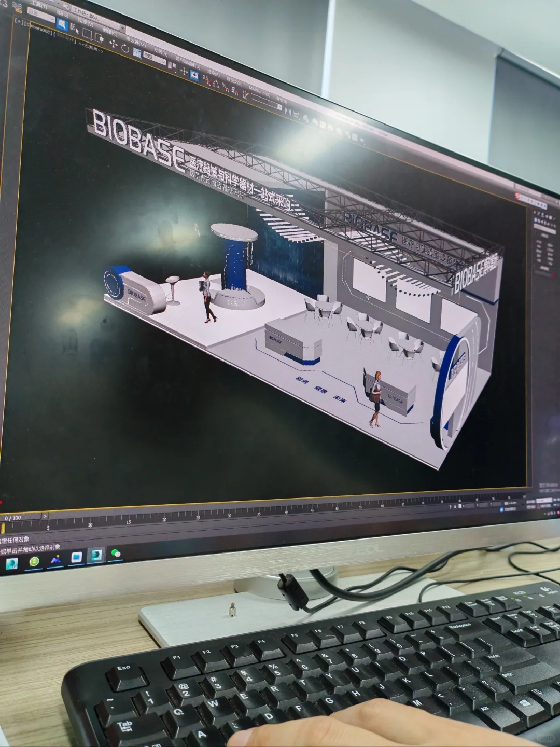This screenshot has height=747, width=560.
Task: Open the 渲染(R) menu
Action: [x=214, y=74]
